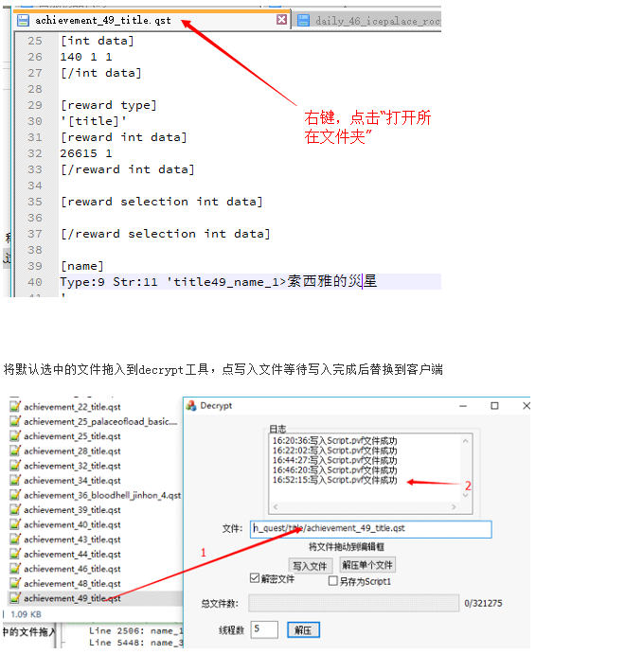Click the achievement_22_title.qst file icon
The height and width of the screenshot is (672, 625).
click(x=15, y=406)
